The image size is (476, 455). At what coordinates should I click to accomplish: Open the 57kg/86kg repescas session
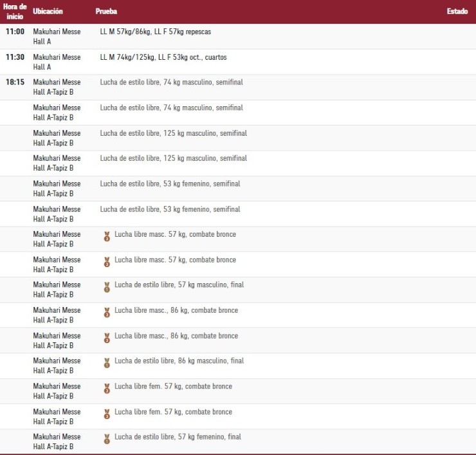(155, 32)
